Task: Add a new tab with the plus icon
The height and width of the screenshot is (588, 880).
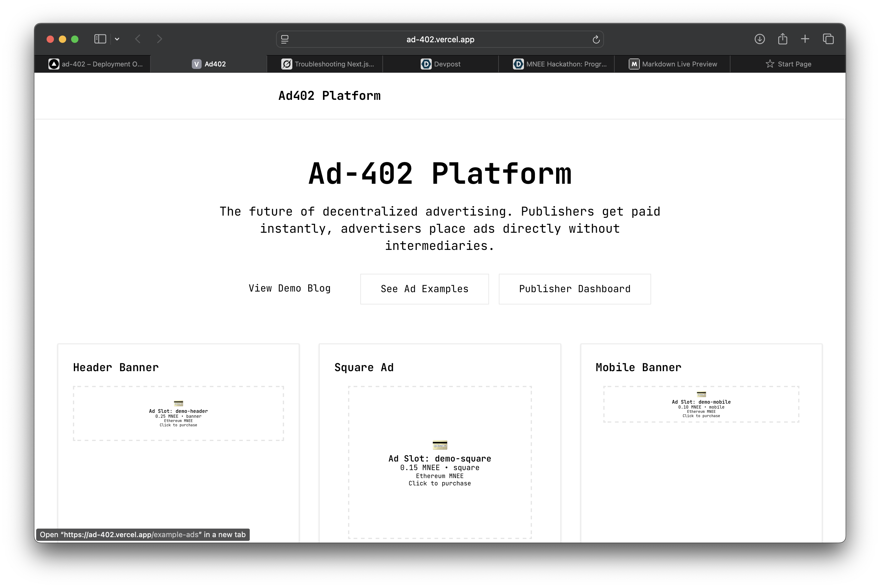Action: point(805,39)
